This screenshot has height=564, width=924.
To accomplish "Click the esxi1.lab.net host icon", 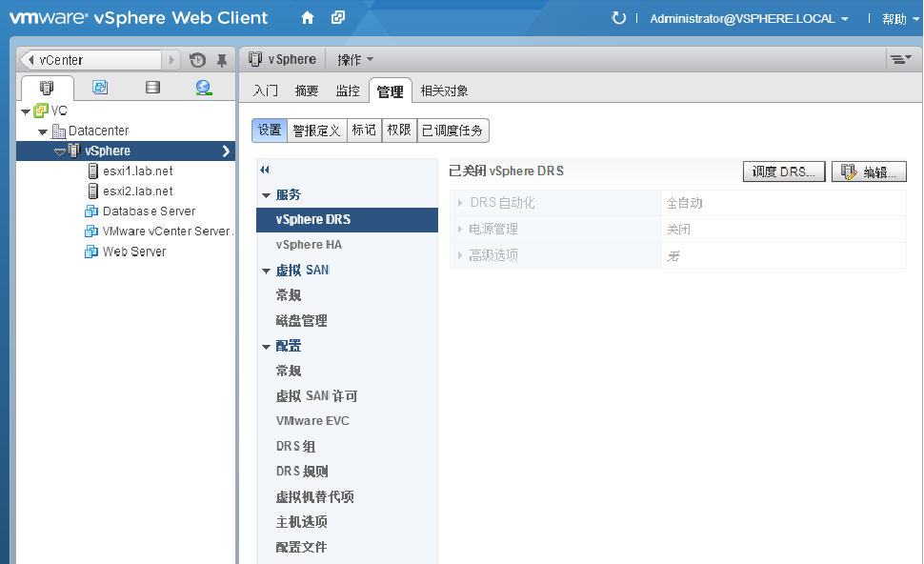I will tap(92, 171).
